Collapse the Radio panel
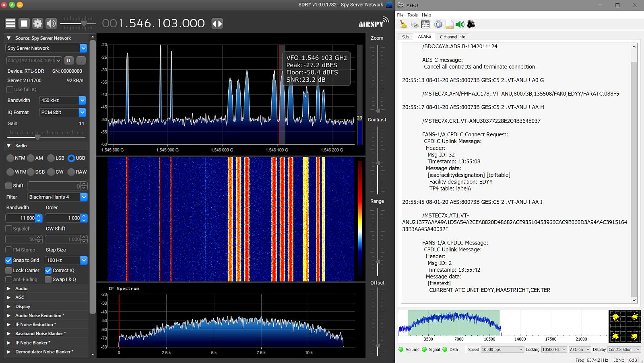Screen dimensions: 644x363 [x=9, y=146]
